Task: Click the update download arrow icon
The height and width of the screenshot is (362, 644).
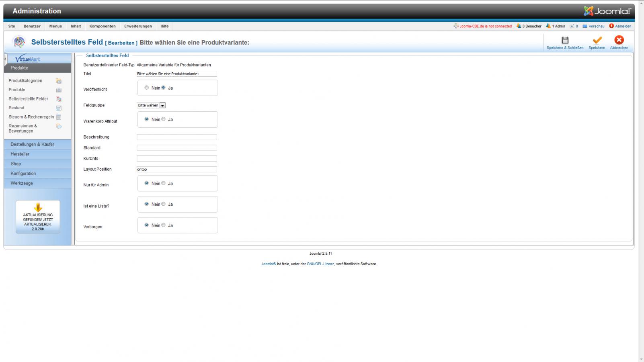Action: click(x=38, y=207)
